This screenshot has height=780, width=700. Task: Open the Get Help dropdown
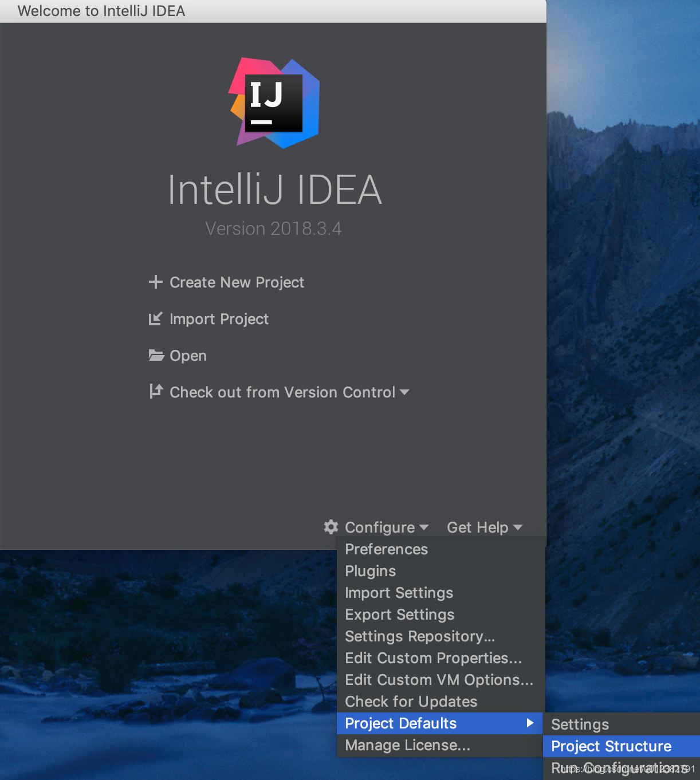pyautogui.click(x=484, y=527)
